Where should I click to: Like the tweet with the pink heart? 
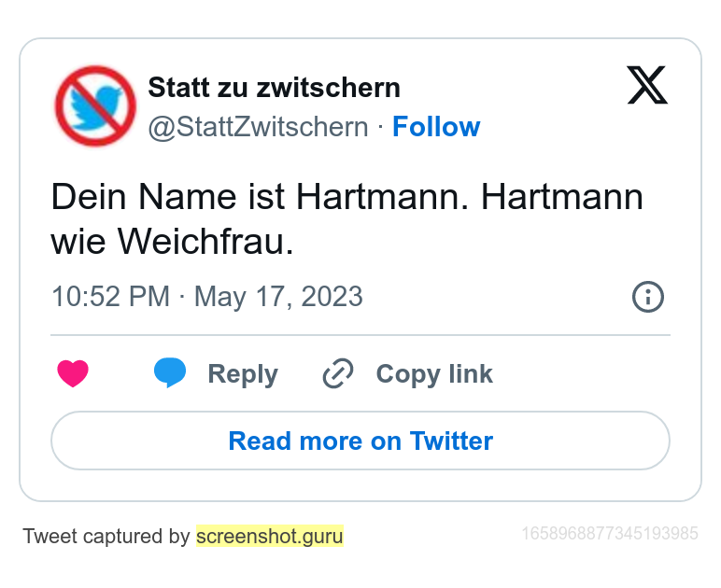pos(73,373)
